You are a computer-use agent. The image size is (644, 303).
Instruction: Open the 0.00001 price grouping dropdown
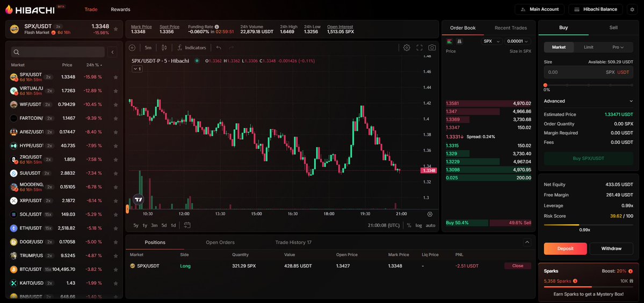coord(517,41)
